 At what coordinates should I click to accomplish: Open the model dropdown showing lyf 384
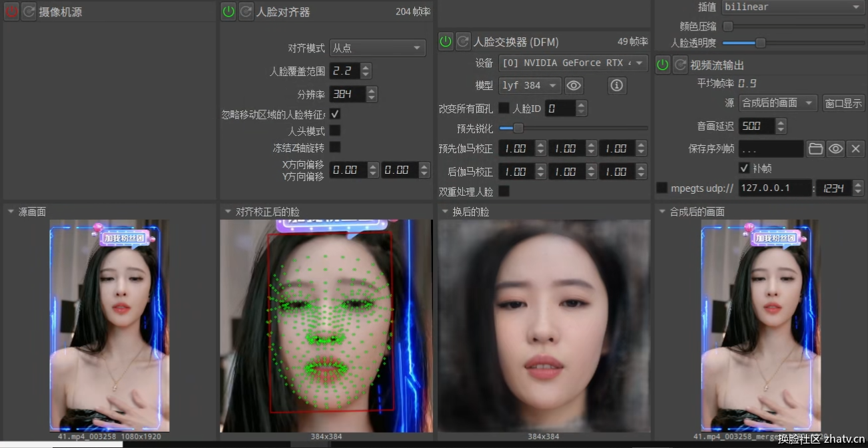coord(530,85)
